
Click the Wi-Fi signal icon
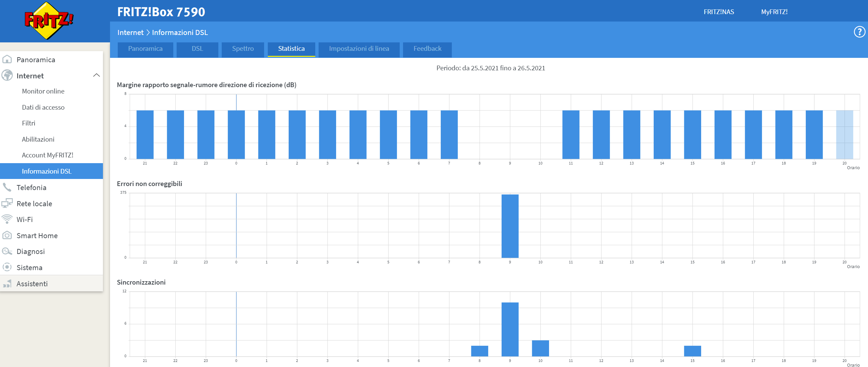[7, 219]
